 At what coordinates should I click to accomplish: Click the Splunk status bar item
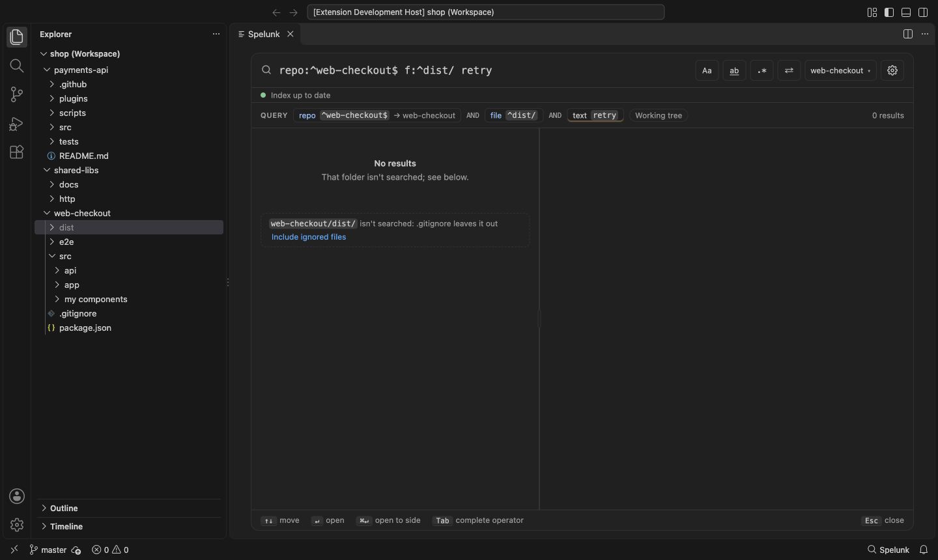pos(888,550)
